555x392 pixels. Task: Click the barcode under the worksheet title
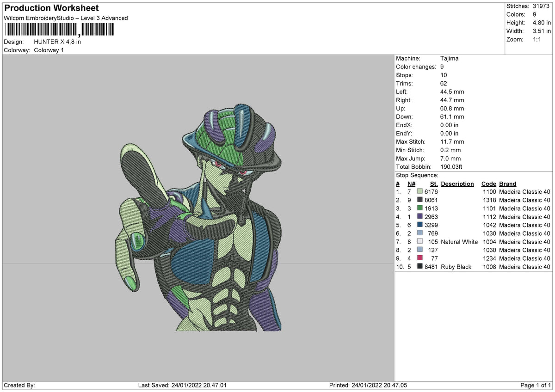point(58,30)
